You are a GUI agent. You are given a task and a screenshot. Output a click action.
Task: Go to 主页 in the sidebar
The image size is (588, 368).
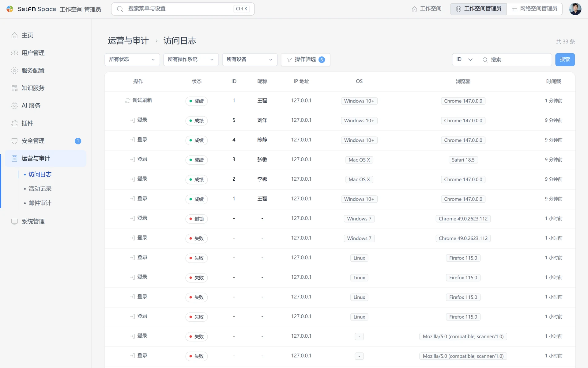coord(46,35)
